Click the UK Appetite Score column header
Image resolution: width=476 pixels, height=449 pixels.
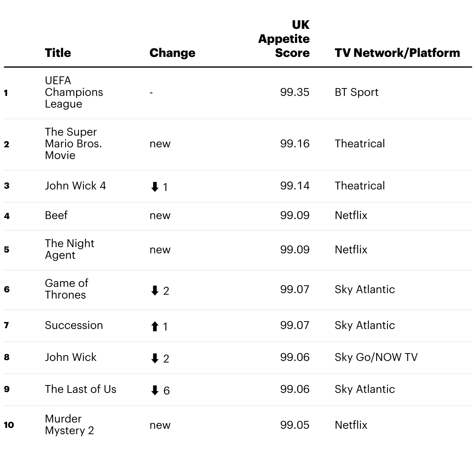pyautogui.click(x=284, y=39)
